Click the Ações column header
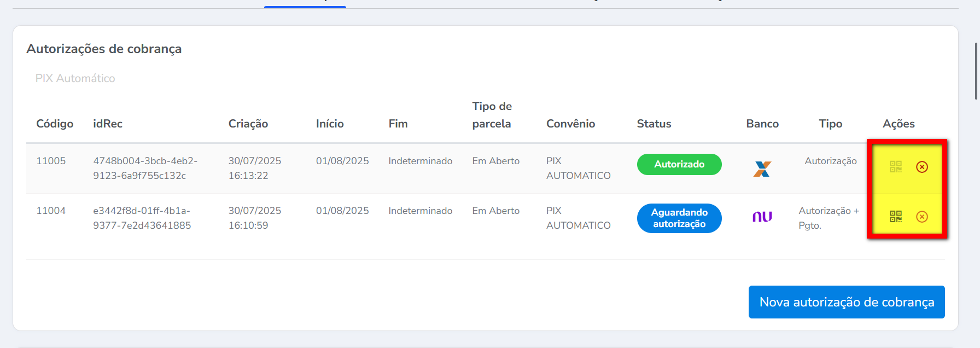 click(x=899, y=124)
